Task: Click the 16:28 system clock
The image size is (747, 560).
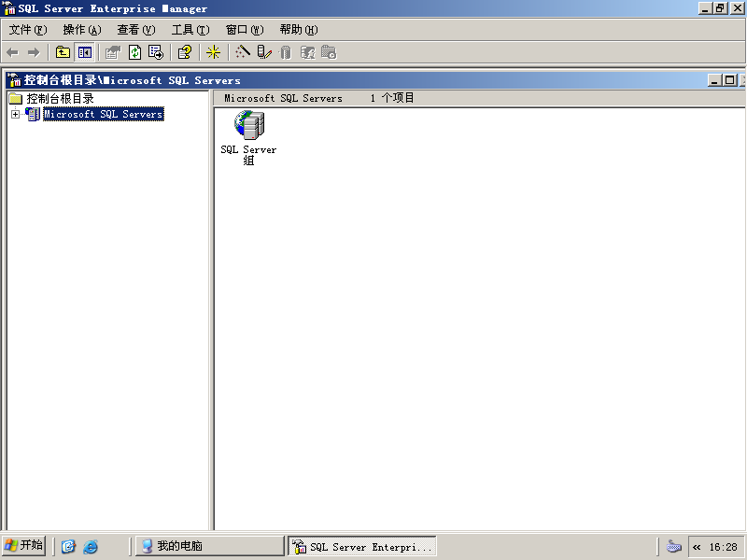Action: 723,547
